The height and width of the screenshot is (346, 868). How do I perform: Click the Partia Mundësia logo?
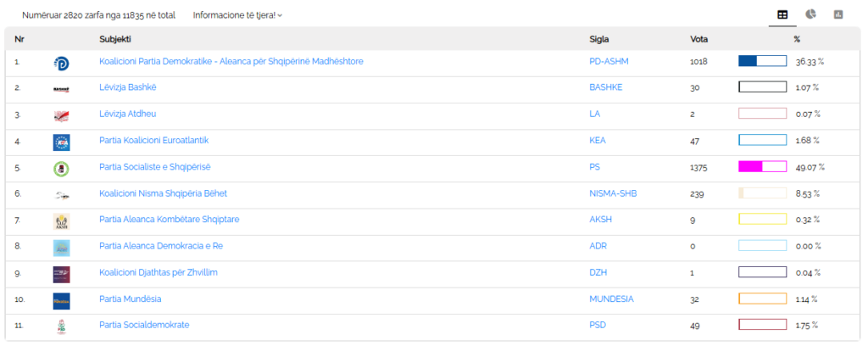[x=61, y=299]
